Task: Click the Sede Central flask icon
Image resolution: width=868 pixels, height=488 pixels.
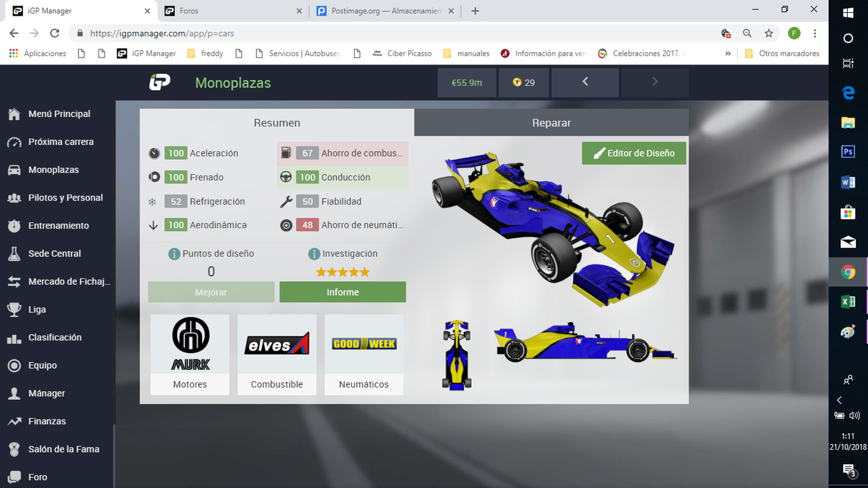Action: [14, 253]
